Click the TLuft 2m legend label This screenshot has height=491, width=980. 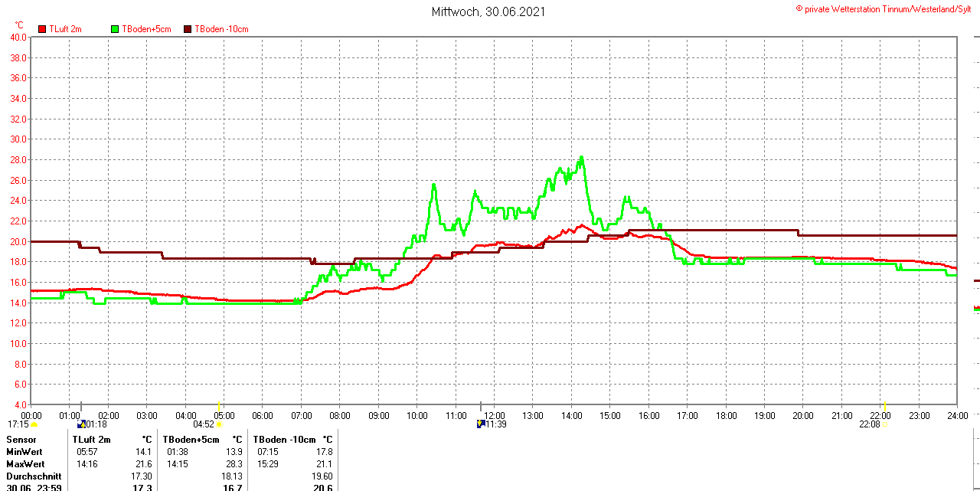[x=65, y=29]
